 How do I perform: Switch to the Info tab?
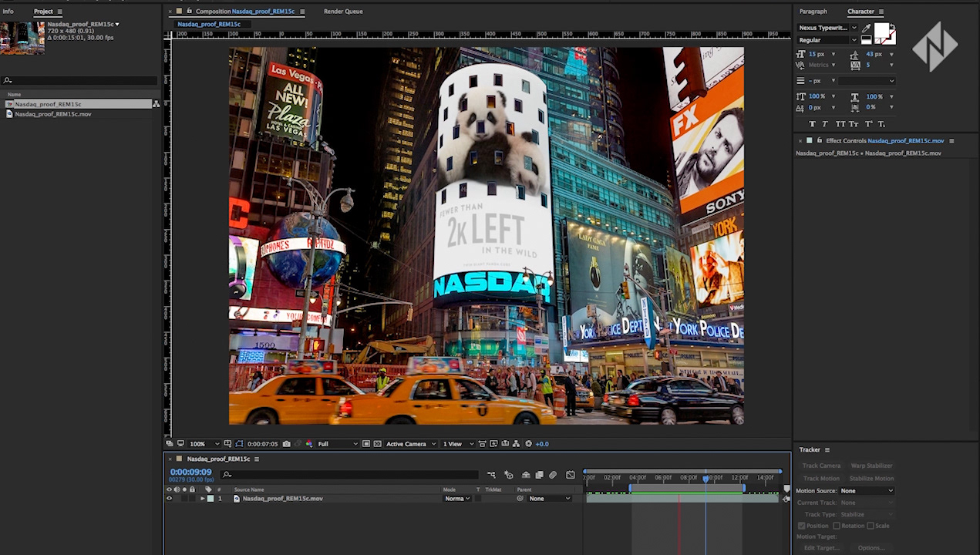pyautogui.click(x=8, y=12)
